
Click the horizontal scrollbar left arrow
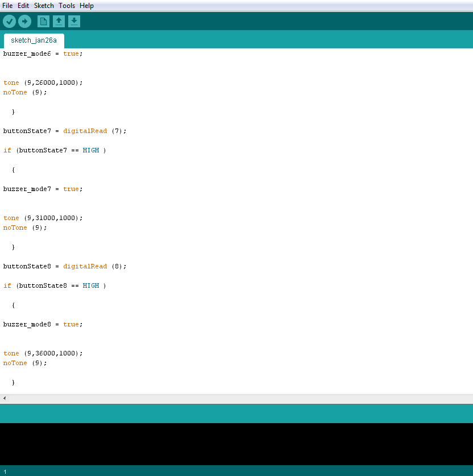click(5, 398)
